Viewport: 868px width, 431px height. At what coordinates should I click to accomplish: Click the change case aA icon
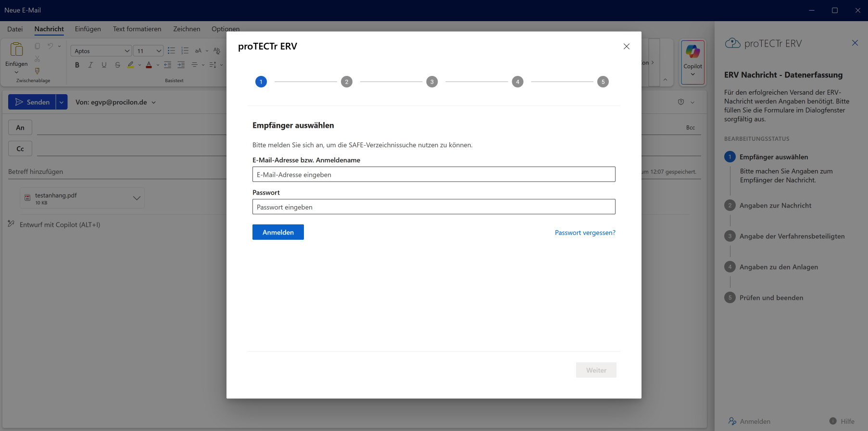point(198,51)
